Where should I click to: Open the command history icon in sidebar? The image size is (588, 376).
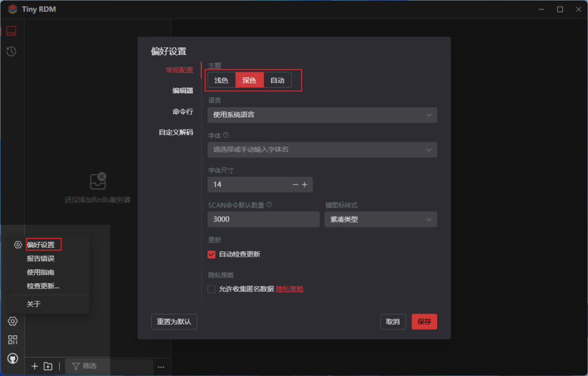click(11, 51)
